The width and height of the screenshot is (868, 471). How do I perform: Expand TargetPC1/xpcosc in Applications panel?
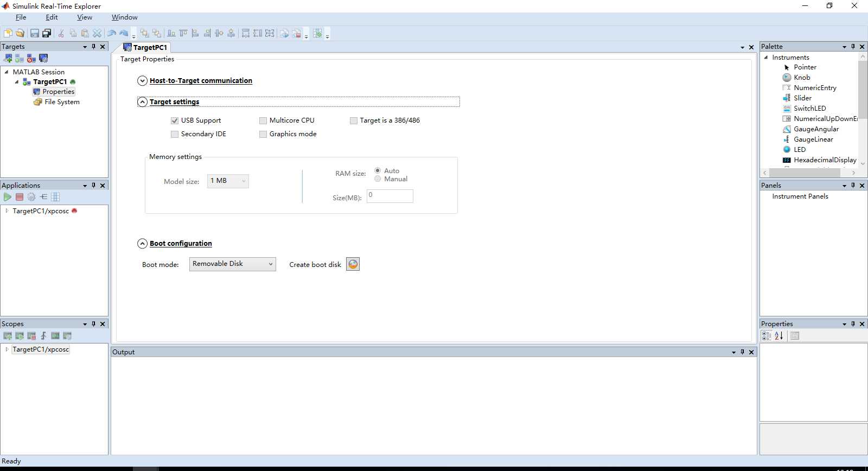[x=7, y=211]
